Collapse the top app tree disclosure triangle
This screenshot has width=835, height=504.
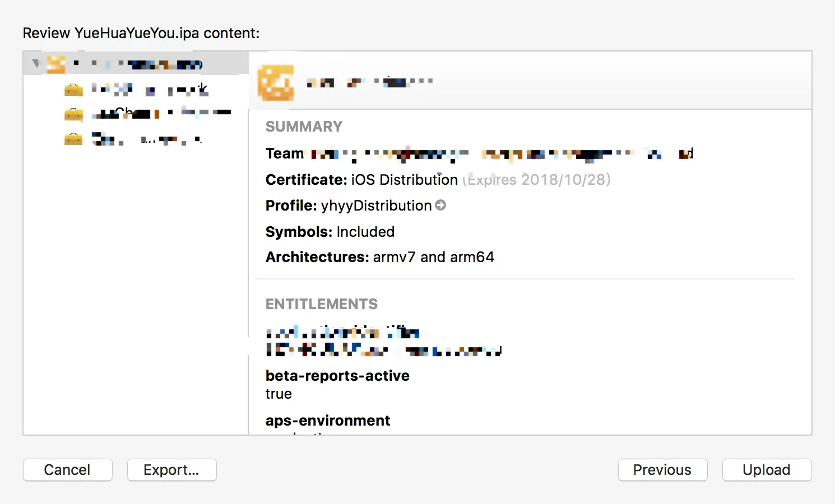coord(36,63)
